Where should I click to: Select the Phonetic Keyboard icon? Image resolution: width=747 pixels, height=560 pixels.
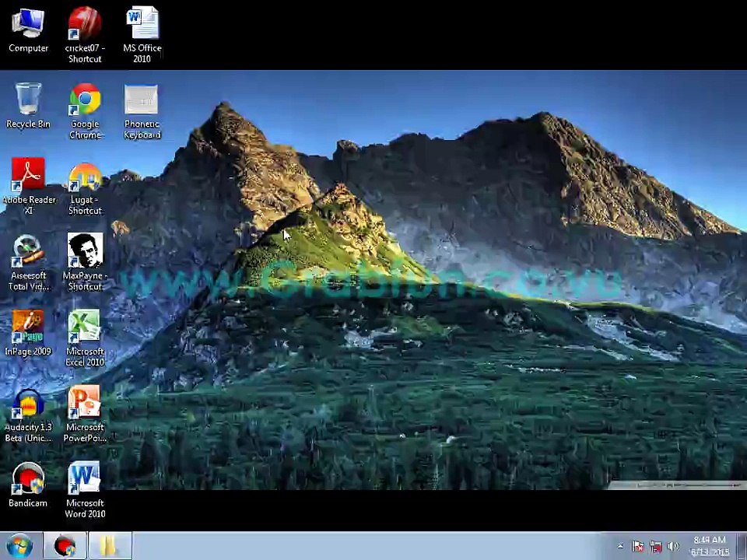(142, 111)
